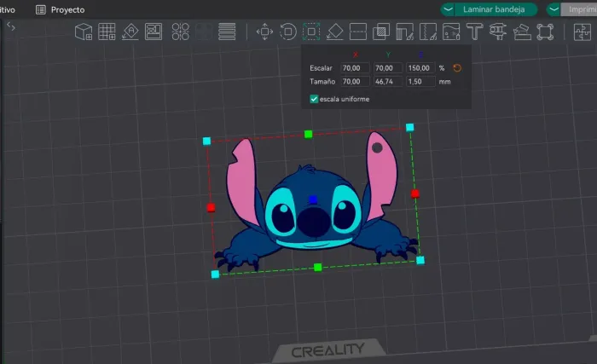Select the Lay on face tool
Image resolution: width=597 pixels, height=364 pixels.
pyautogui.click(x=334, y=32)
